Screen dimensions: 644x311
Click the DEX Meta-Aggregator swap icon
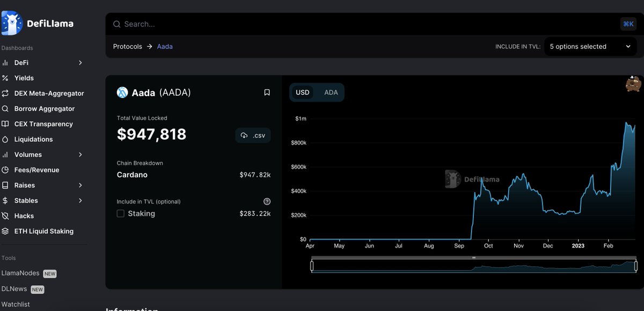tap(5, 93)
